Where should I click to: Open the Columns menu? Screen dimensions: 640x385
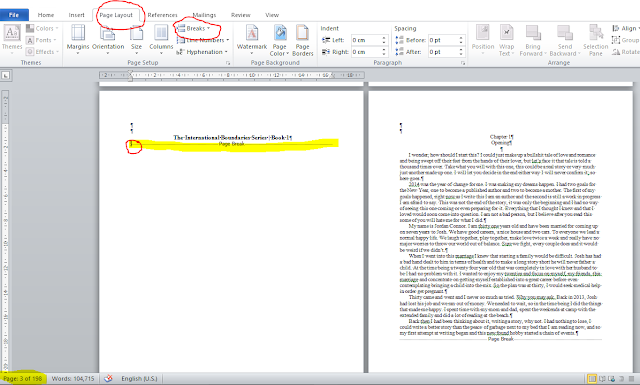[161, 39]
